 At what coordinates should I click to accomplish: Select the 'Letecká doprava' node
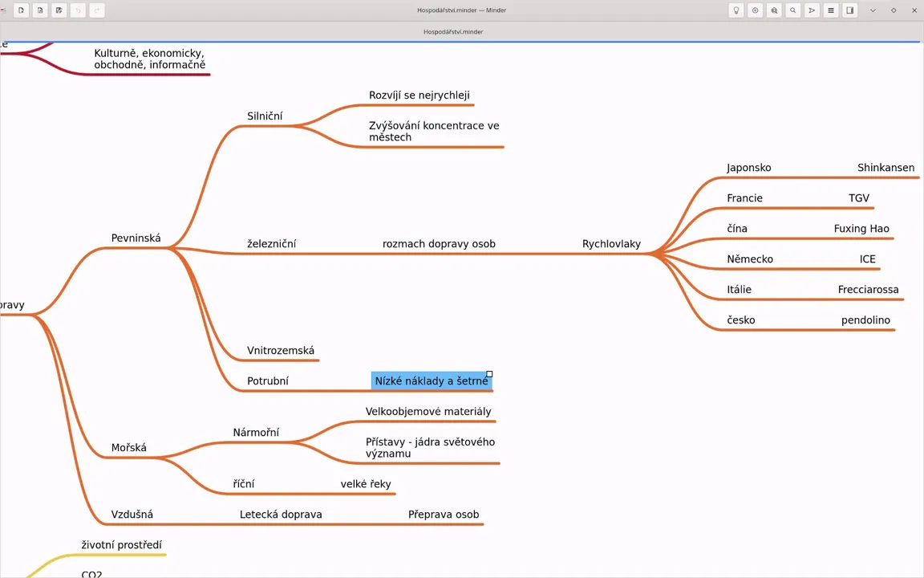point(281,515)
